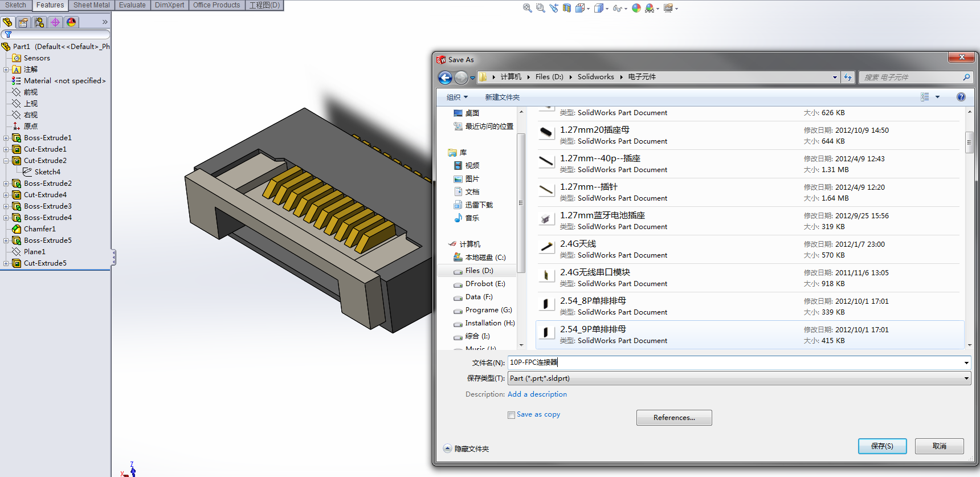The image size is (980, 477).
Task: Open the DisplayManager tab icon
Action: [71, 22]
